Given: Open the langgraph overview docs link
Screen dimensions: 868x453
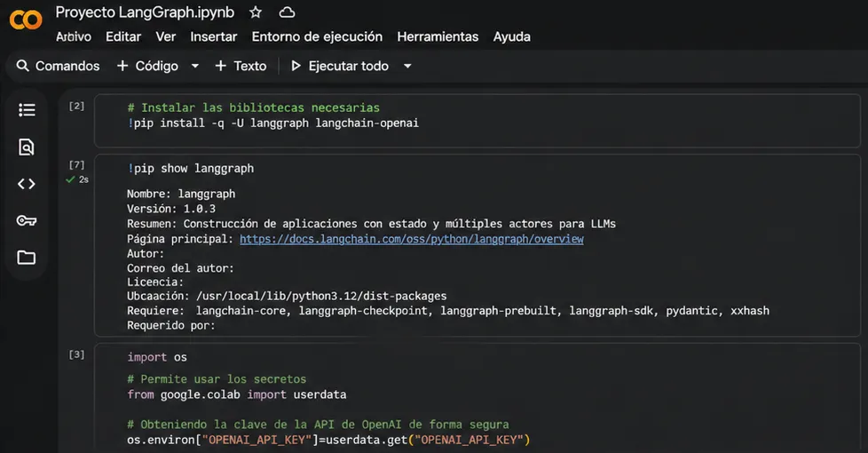Looking at the screenshot, I should tap(412, 239).
